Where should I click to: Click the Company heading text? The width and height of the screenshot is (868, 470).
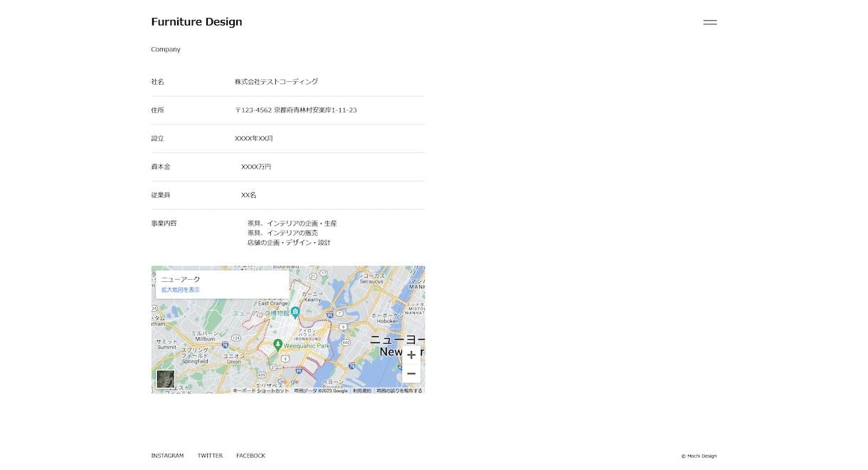click(166, 49)
